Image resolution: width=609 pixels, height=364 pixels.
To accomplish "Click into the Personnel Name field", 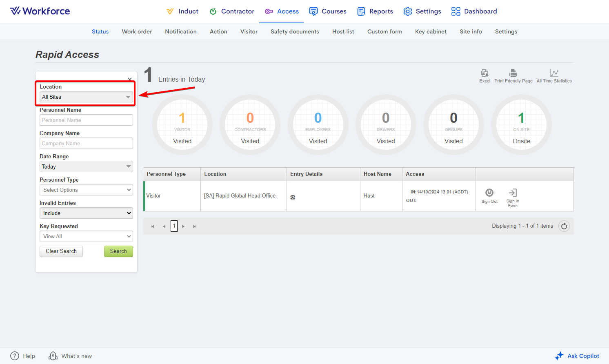I will coord(86,120).
